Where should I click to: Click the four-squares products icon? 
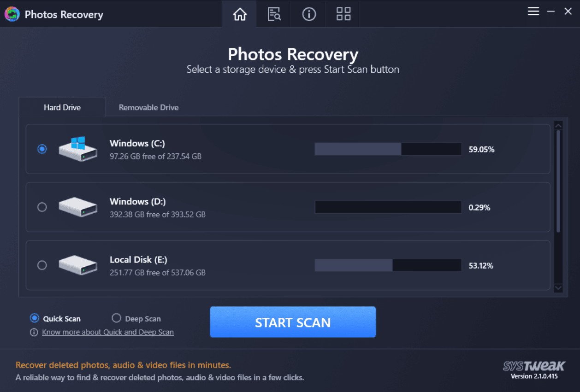(x=343, y=14)
